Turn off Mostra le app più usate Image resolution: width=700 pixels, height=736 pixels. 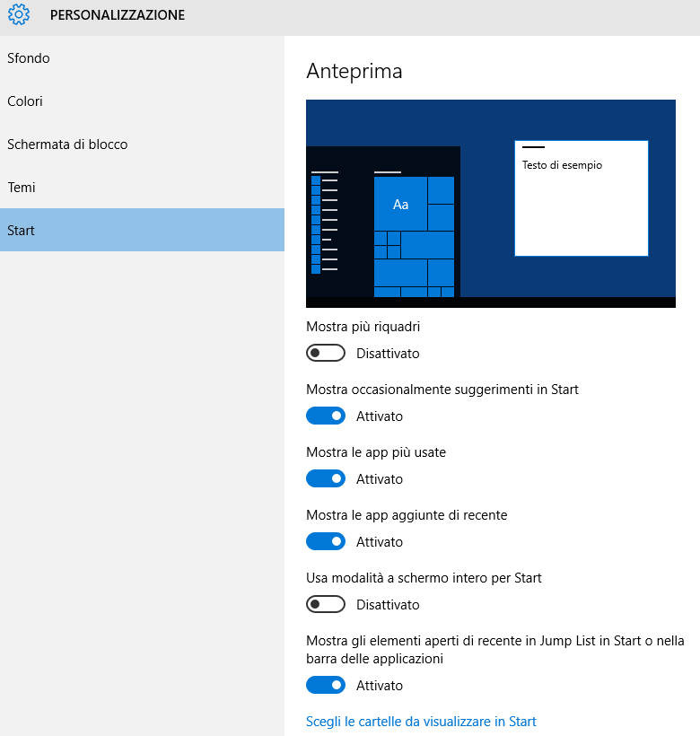326,478
